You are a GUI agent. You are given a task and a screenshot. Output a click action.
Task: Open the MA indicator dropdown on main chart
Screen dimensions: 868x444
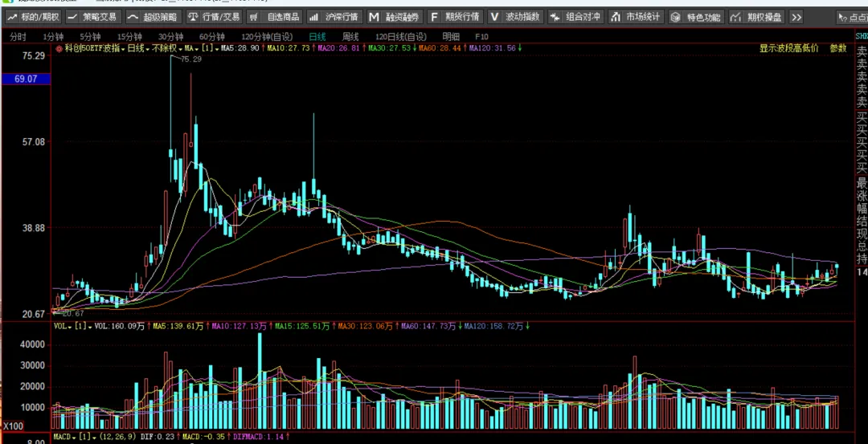pyautogui.click(x=191, y=49)
